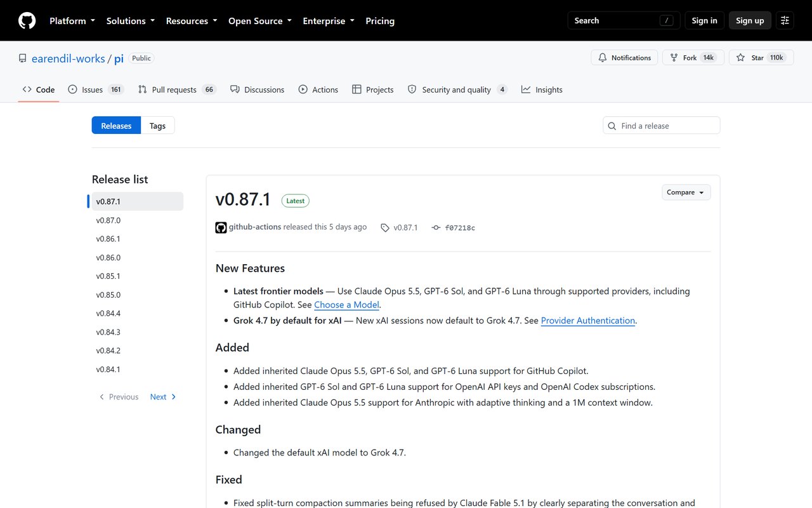Open the v0.87.1 release title
The width and height of the screenshot is (812, 508).
tap(243, 199)
